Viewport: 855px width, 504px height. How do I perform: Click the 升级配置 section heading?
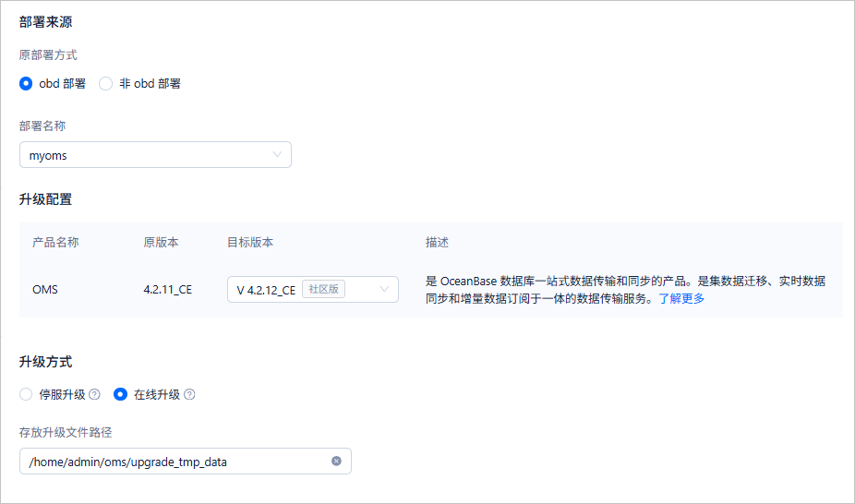[x=46, y=199]
